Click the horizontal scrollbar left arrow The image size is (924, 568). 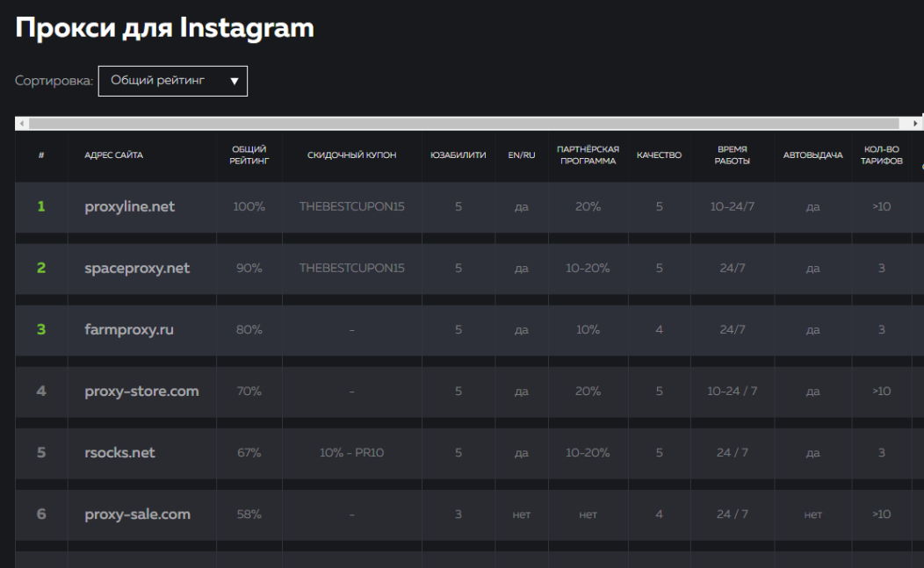[x=20, y=124]
